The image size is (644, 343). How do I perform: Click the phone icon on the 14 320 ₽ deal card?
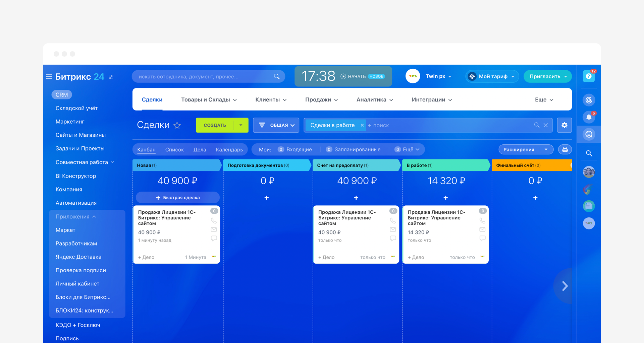(482, 221)
